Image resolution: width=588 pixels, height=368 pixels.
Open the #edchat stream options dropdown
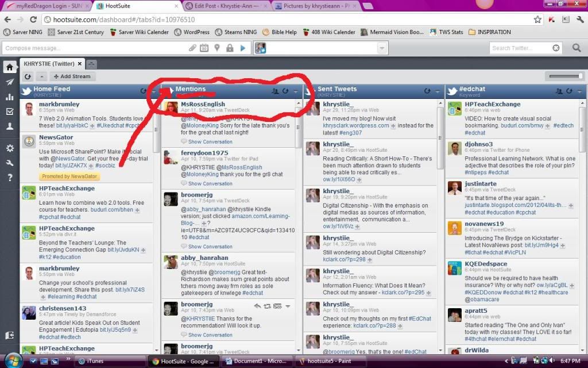click(579, 91)
